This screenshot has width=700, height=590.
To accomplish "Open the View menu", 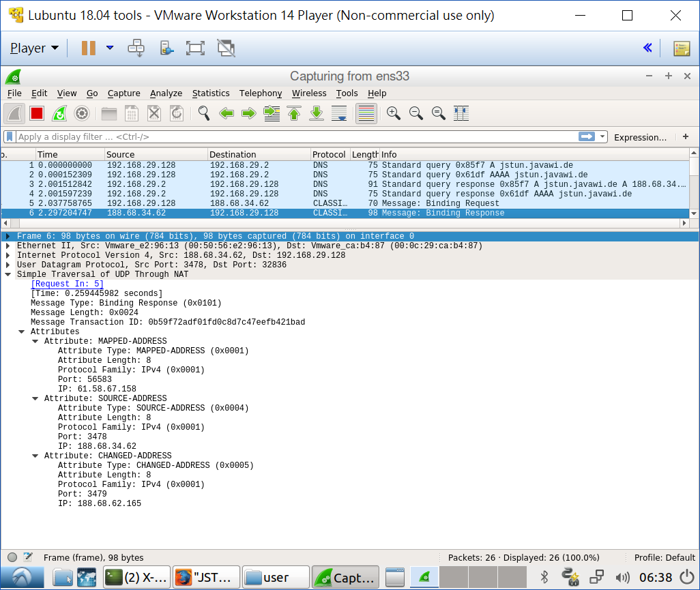I will pos(66,93).
